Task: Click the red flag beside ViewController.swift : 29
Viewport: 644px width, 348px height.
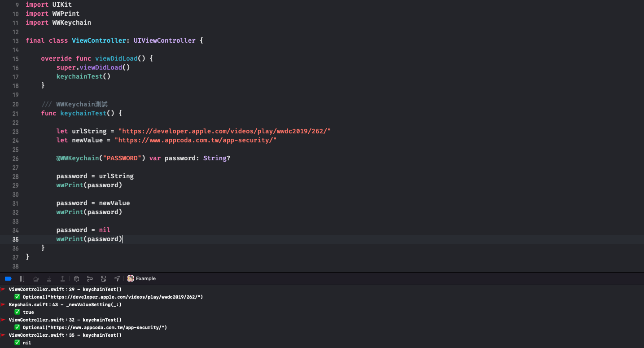Action: [3, 289]
